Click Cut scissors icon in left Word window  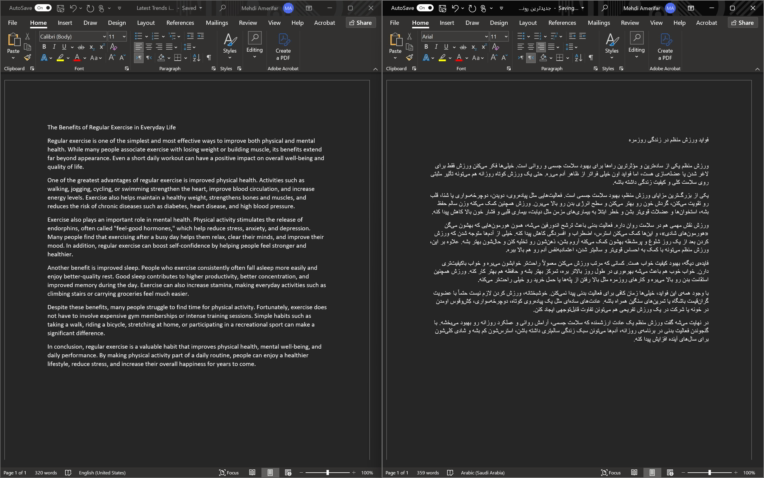pyautogui.click(x=27, y=37)
